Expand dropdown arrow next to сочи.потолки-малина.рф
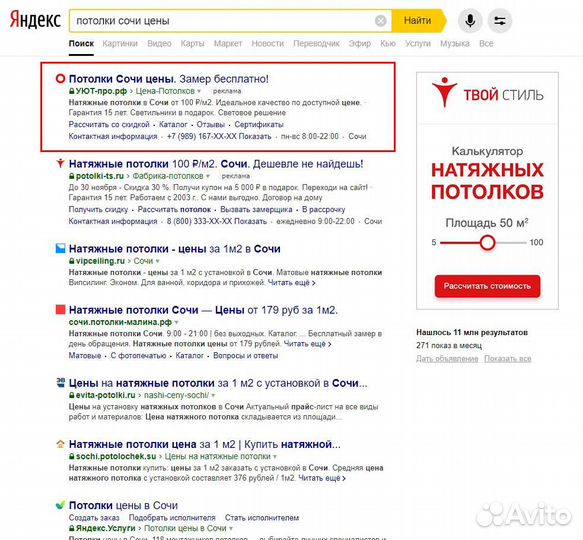Screen dimensions: 583x540 tap(177, 322)
